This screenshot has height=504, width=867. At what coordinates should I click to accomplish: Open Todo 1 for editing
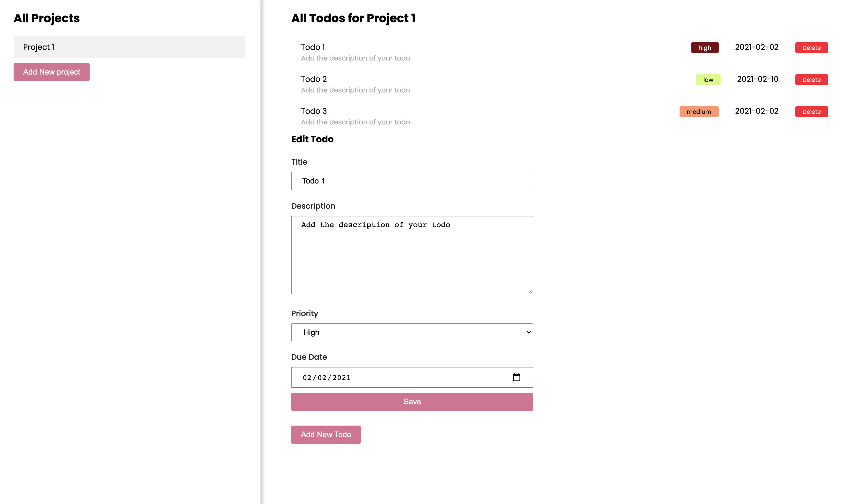pos(313,47)
